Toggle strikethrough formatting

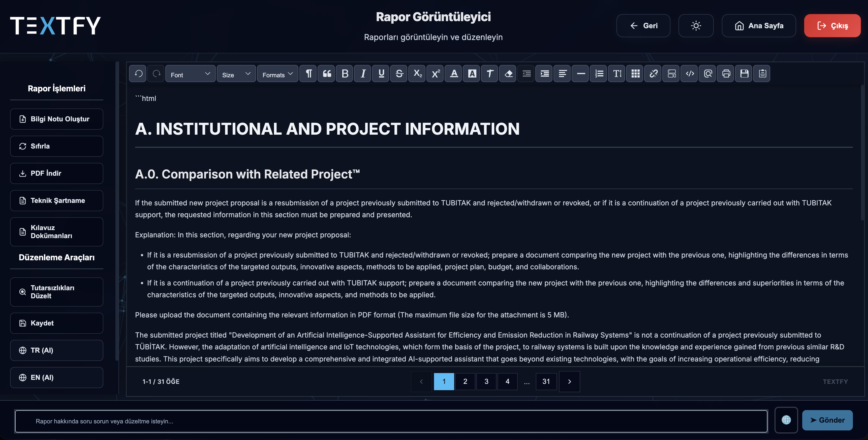point(399,74)
